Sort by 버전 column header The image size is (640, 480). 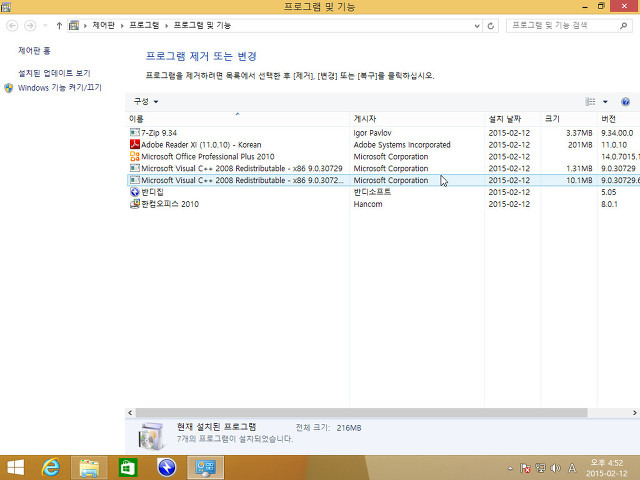619,119
